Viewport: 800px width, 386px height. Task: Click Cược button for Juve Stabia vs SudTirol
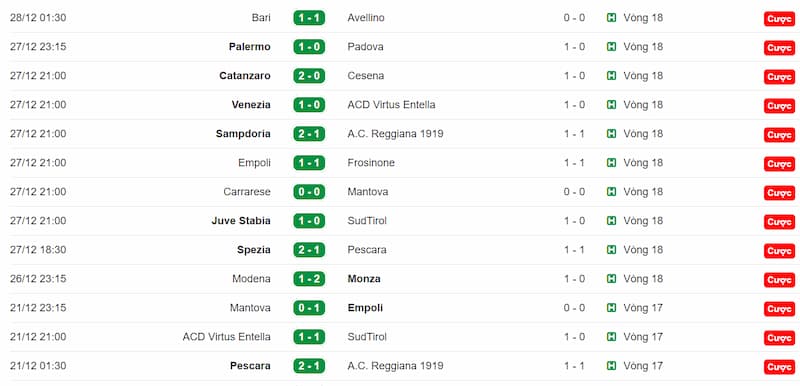[x=779, y=222]
